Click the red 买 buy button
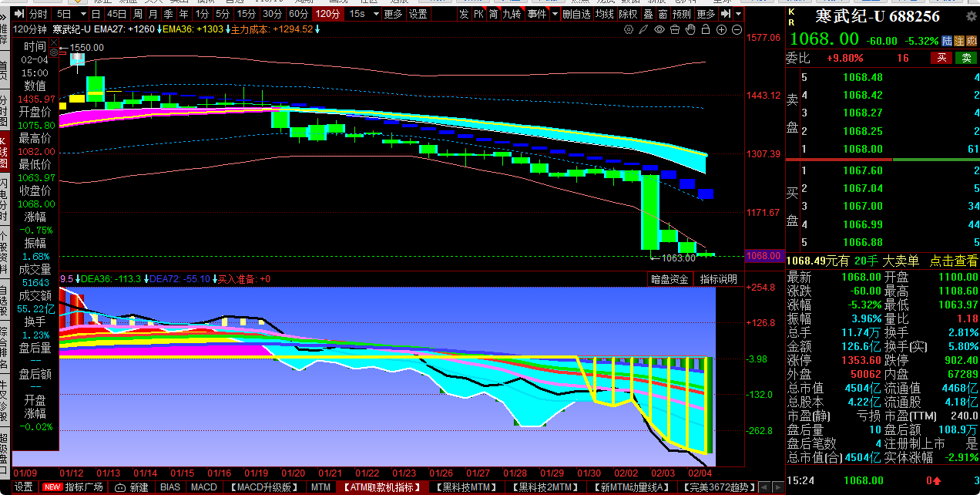The width and height of the screenshot is (980, 495). 941,58
